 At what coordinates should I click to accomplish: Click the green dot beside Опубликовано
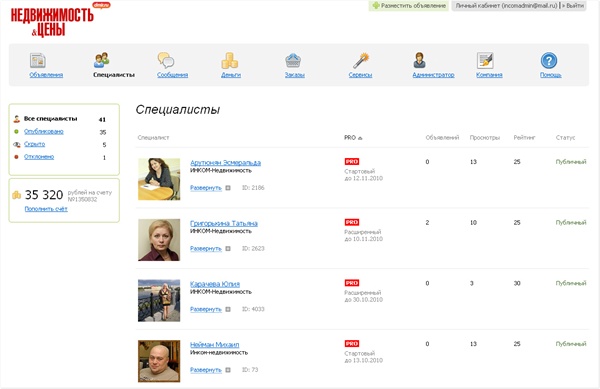pos(16,132)
